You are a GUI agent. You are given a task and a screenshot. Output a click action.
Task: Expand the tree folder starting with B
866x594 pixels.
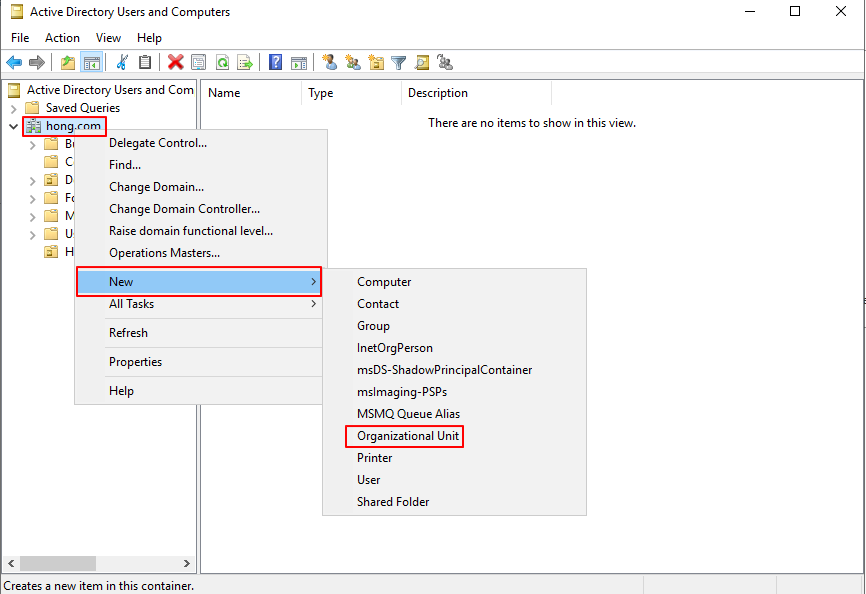[33, 145]
